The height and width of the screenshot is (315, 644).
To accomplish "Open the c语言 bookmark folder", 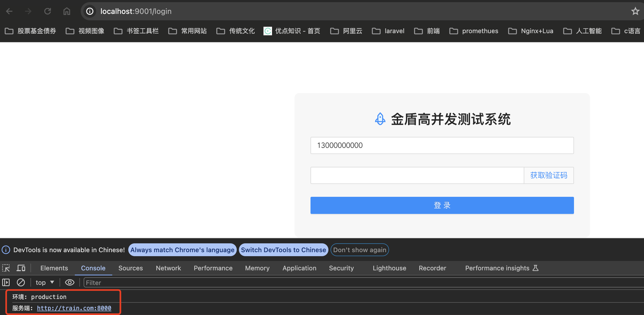I will 626,31.
